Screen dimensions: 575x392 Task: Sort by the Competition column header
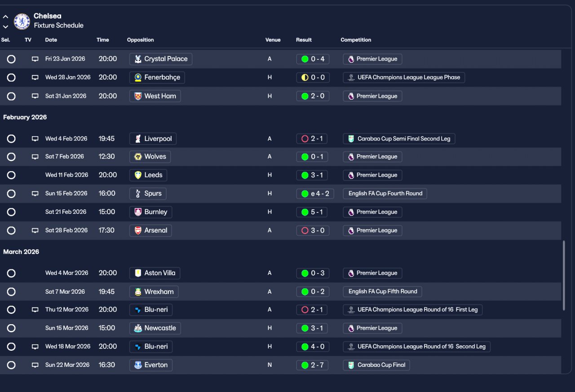356,40
